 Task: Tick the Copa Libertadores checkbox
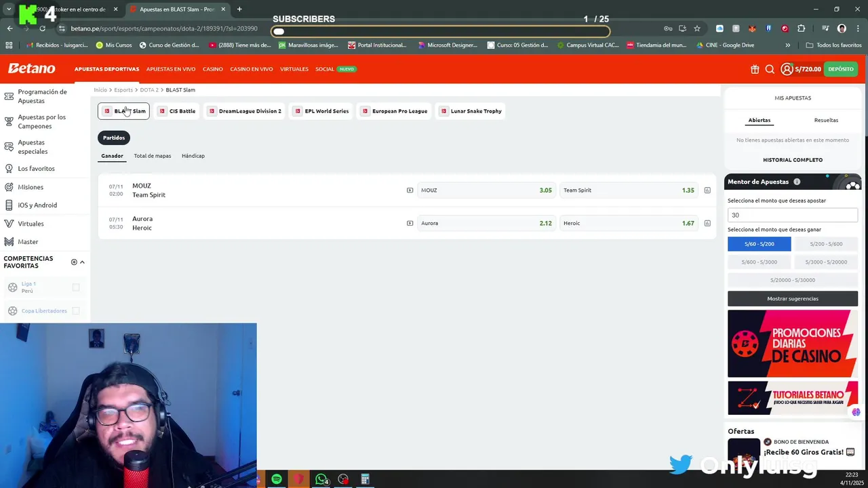click(x=76, y=310)
